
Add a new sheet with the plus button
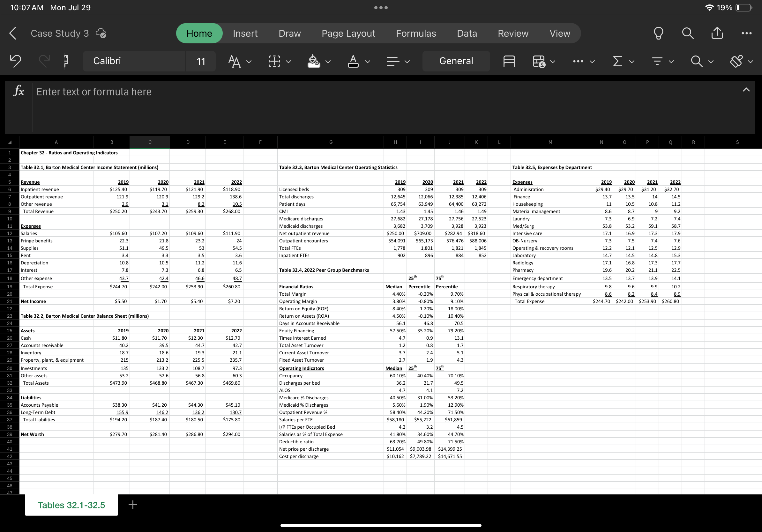coord(132,505)
